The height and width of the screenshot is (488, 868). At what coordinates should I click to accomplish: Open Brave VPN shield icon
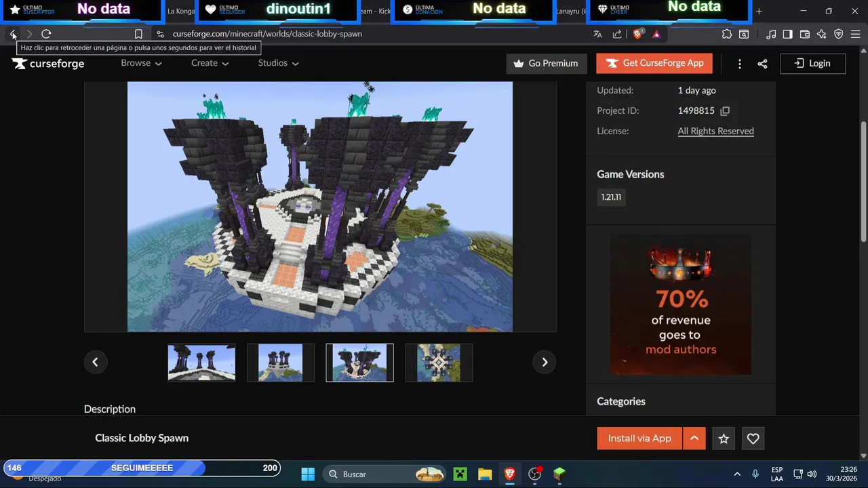(839, 34)
